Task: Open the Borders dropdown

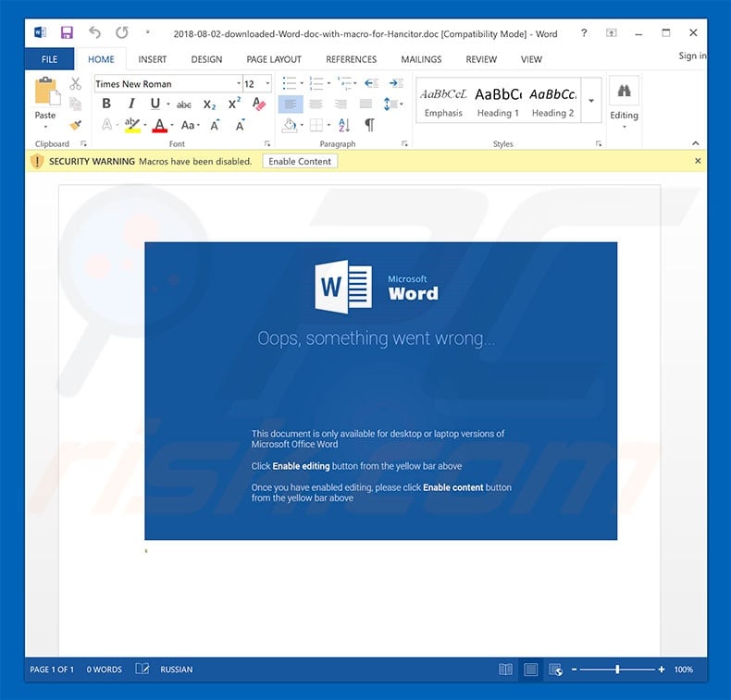Action: (x=328, y=125)
